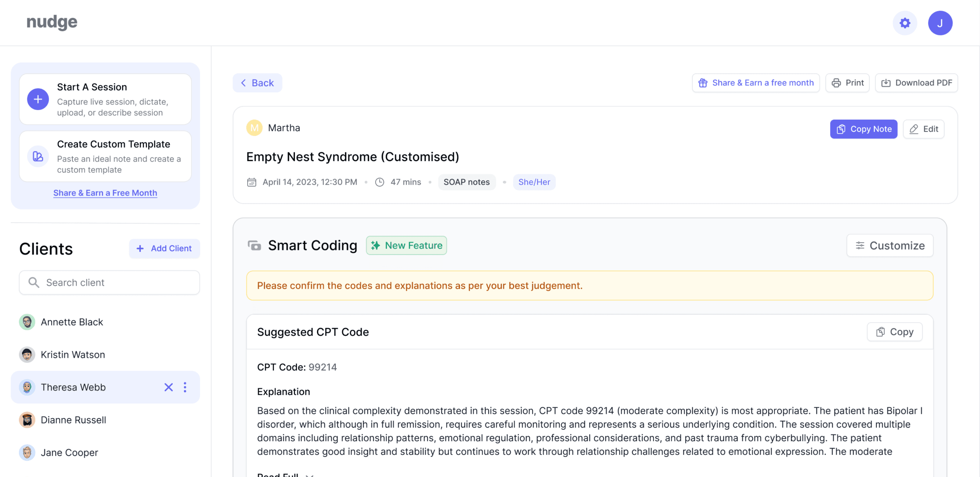Click the SOAP notes tag

tap(467, 182)
